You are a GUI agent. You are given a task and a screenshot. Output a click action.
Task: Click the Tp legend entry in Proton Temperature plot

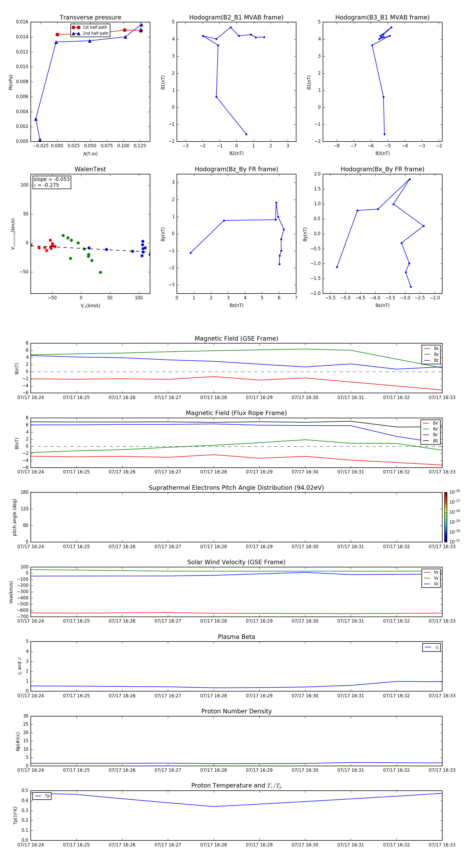pos(42,796)
